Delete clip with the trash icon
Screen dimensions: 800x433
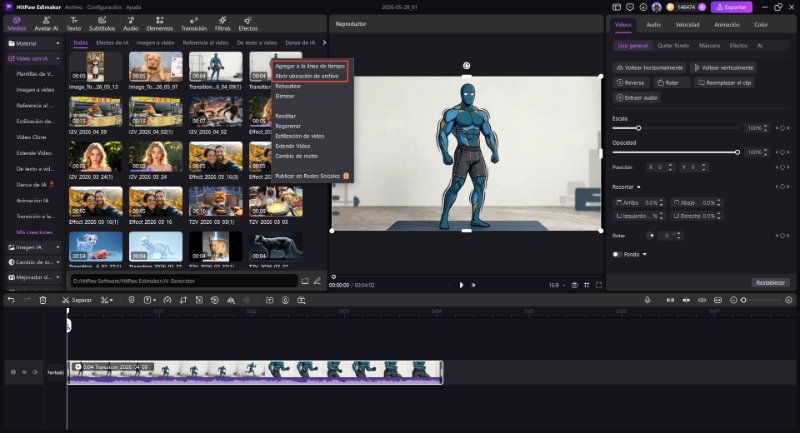43,300
